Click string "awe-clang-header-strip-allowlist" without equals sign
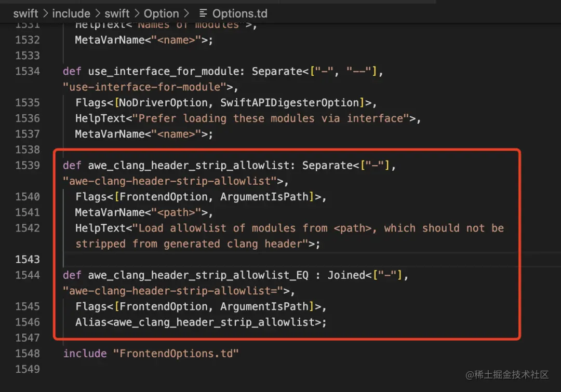 pos(170,181)
